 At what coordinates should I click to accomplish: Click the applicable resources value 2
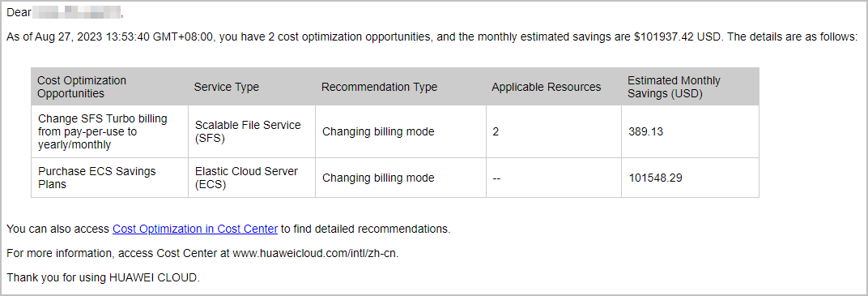point(496,132)
